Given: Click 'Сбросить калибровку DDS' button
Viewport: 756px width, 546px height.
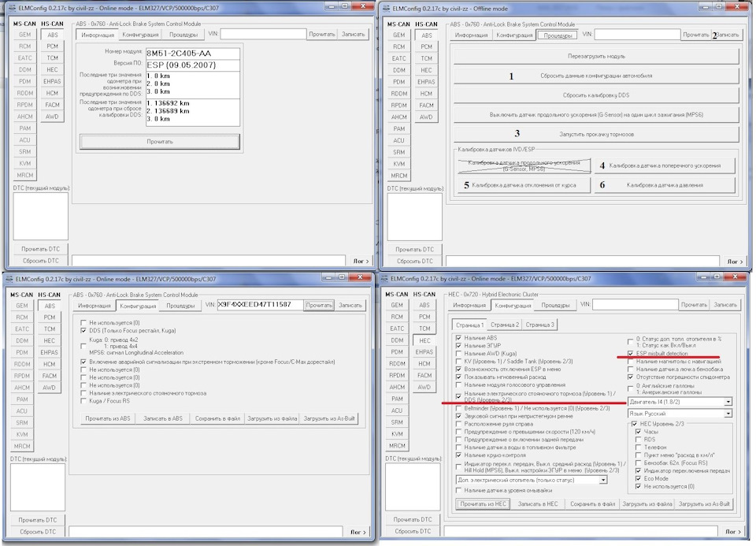Looking at the screenshot, I should (596, 95).
